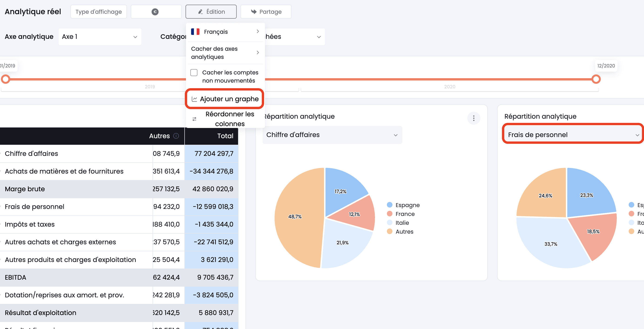Expand the Français language submenu
The height and width of the screenshot is (329, 644).
225,32
